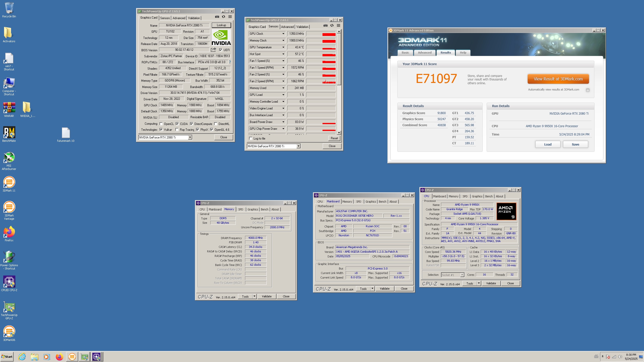The width and height of the screenshot is (644, 362).
Task: Select the MSI Afterburner desktop icon
Action: tap(9, 161)
